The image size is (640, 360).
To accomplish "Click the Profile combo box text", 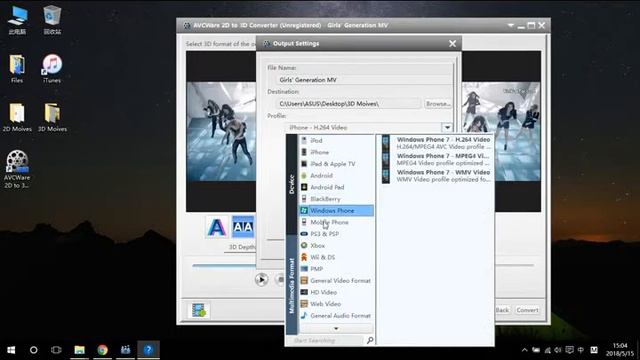I will [x=318, y=127].
